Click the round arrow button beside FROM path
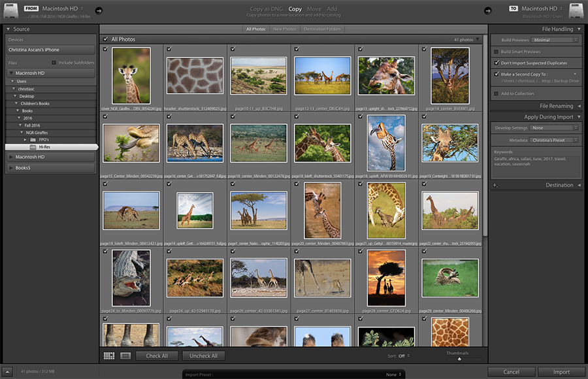 click(99, 10)
